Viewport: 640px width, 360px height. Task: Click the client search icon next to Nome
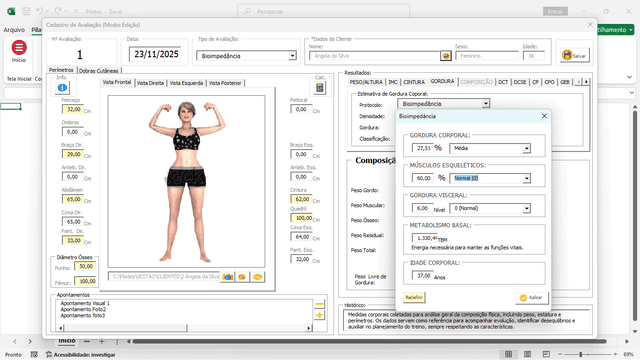[445, 56]
